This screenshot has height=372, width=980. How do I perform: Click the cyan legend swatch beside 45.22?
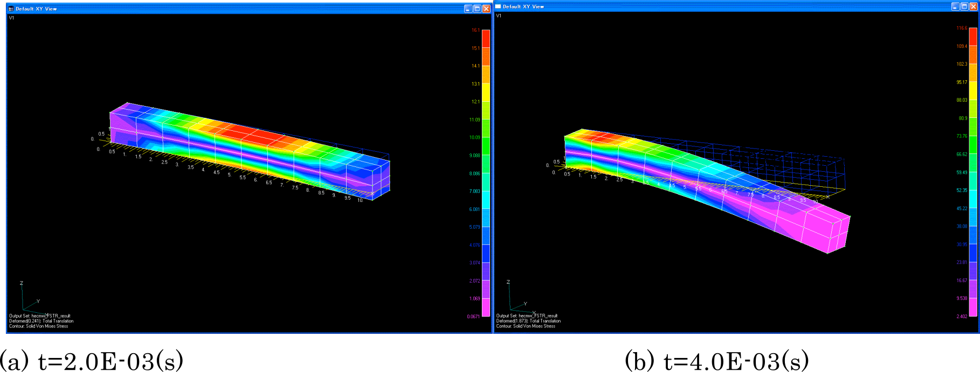pos(973,217)
